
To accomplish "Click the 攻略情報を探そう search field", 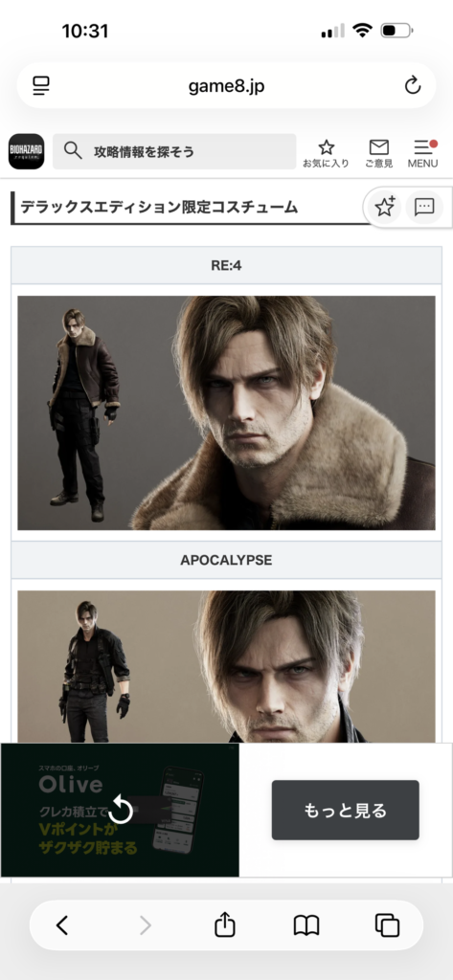I will (174, 151).
